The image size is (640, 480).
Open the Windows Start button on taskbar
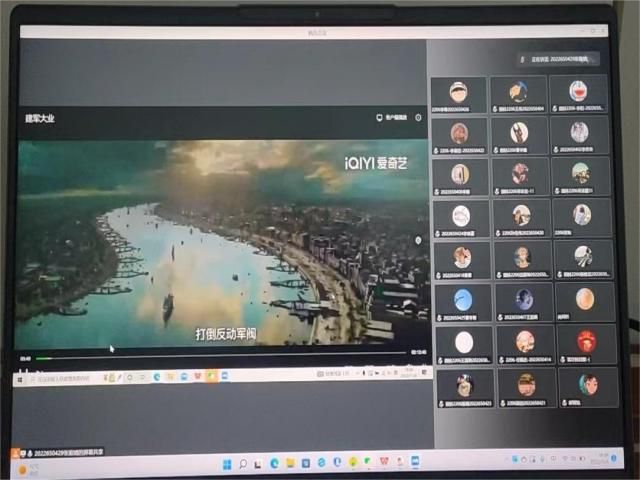pyautogui.click(x=227, y=463)
